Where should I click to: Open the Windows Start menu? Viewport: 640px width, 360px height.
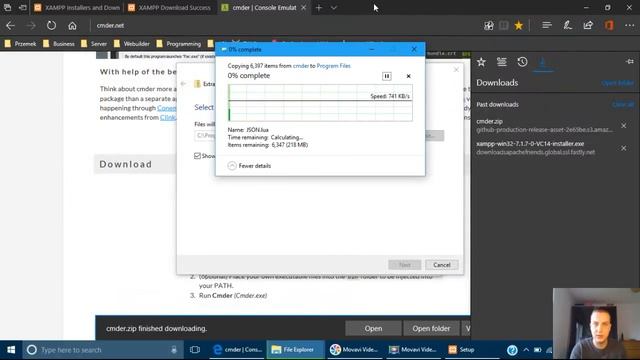click(11, 350)
